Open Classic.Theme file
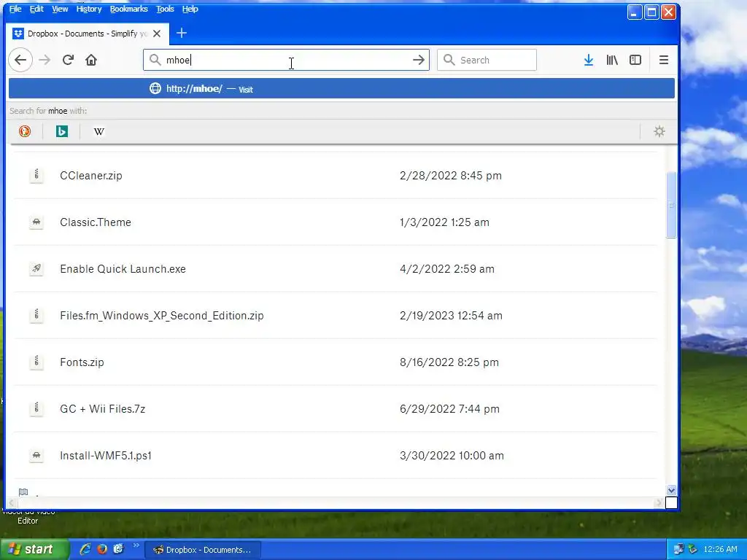 (x=96, y=222)
